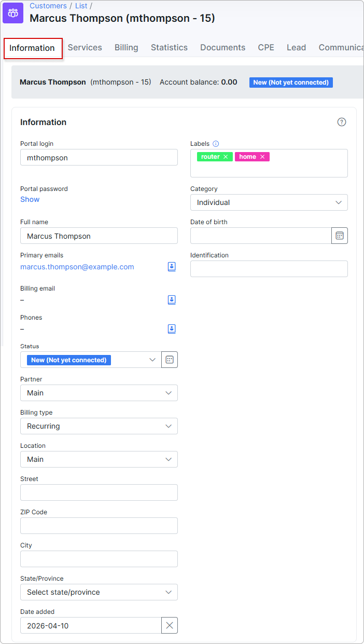
Task: Open the Phones contact icon
Action: point(172,329)
